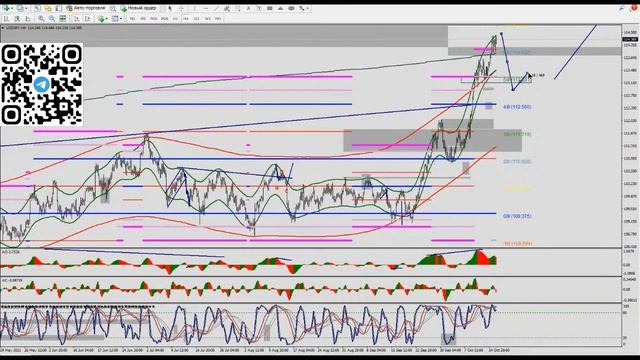This screenshot has height=360, width=640.
Task: Switch to candlestick chart display
Action: pos(17,18)
